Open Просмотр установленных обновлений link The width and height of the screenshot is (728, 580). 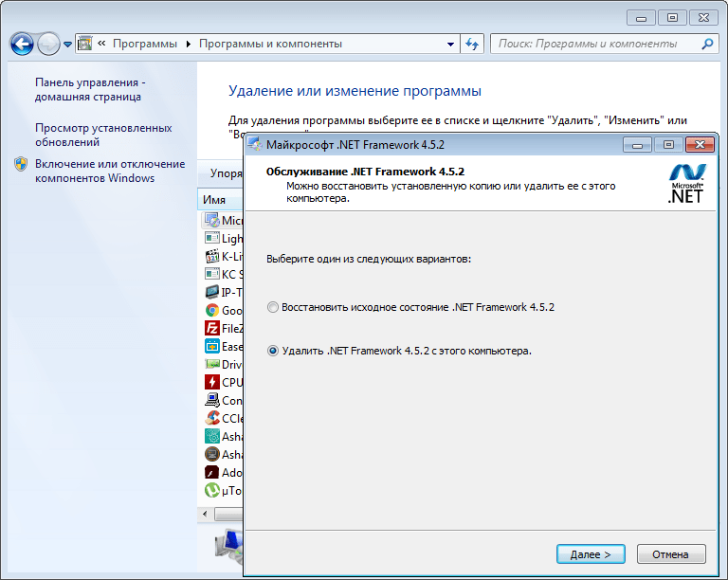point(103,135)
